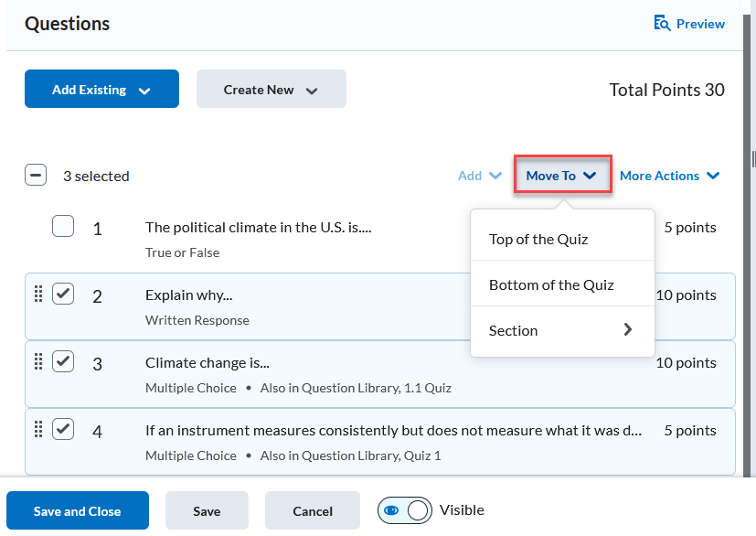Collapse the Move To dropdown

point(561,176)
